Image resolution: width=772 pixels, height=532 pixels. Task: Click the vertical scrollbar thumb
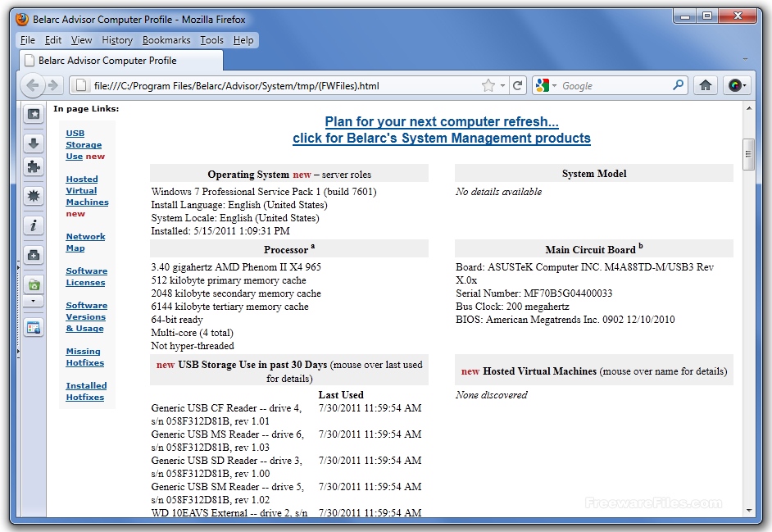click(x=748, y=154)
